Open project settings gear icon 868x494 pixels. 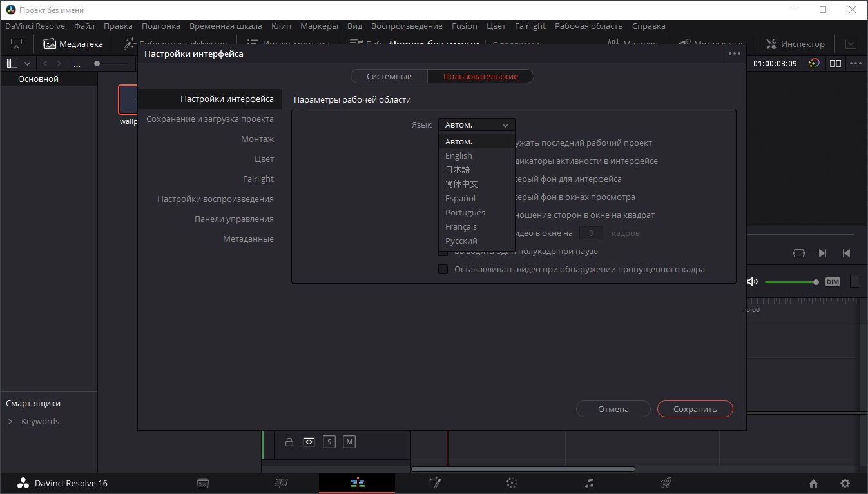pyautogui.click(x=845, y=484)
